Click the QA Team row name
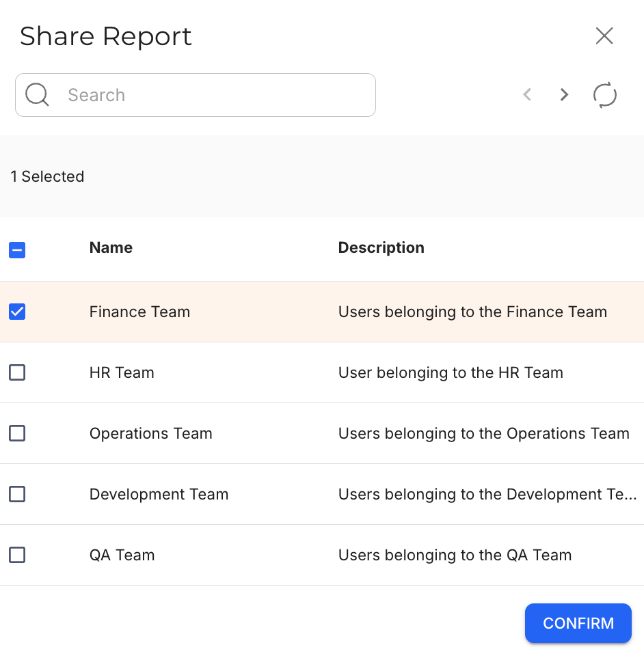The image size is (644, 656). click(x=122, y=555)
